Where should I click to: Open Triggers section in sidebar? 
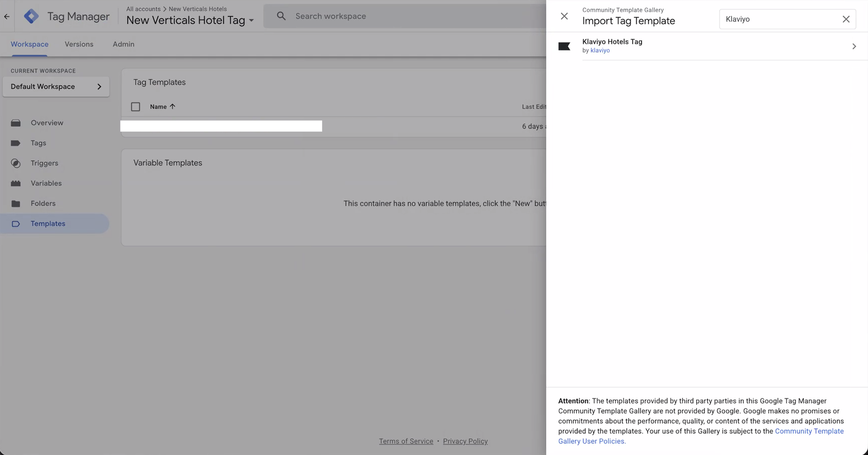[44, 163]
